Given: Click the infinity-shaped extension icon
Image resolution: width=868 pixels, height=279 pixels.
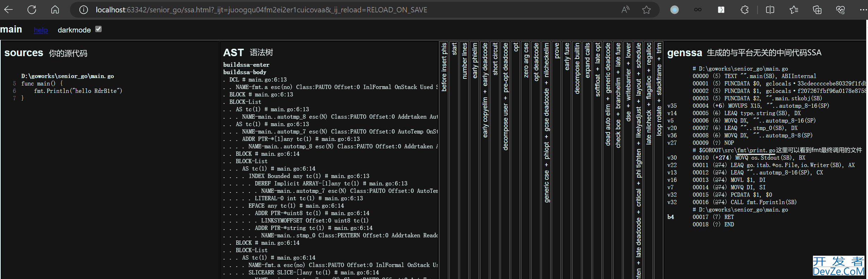Looking at the screenshot, I should [x=698, y=10].
